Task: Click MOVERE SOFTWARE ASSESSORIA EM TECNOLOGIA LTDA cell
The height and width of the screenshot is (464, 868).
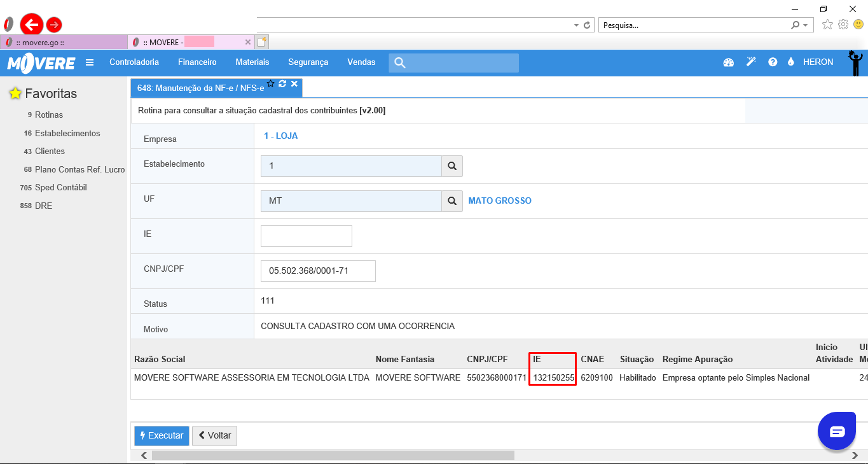Action: coord(252,378)
